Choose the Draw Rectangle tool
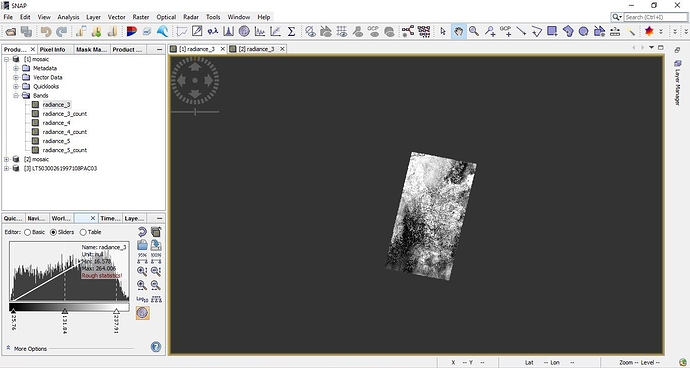 coord(552,31)
